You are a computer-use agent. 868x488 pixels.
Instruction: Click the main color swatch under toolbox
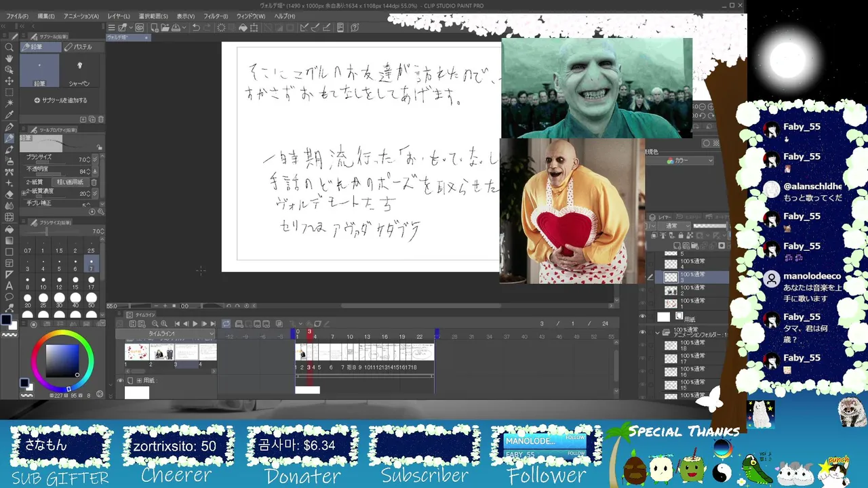[x=6, y=321]
